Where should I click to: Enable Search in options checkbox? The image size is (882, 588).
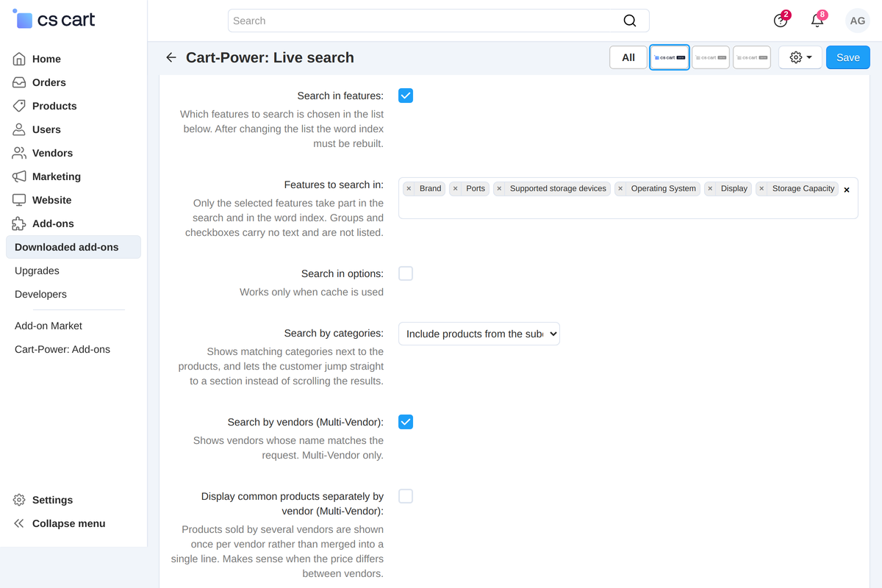tap(406, 273)
